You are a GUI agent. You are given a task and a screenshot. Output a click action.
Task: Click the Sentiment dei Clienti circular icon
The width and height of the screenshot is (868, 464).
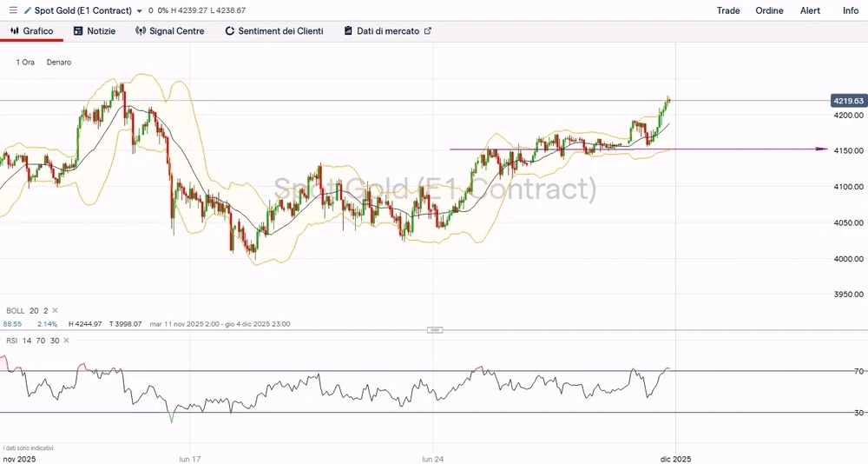(x=230, y=31)
